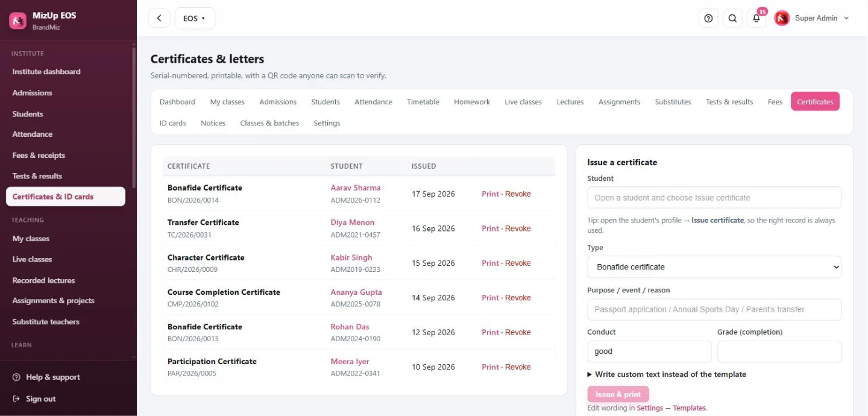Screen dimensions: 868x416
Task: Open Assignments & projects in sidebar
Action: pos(66,301)
